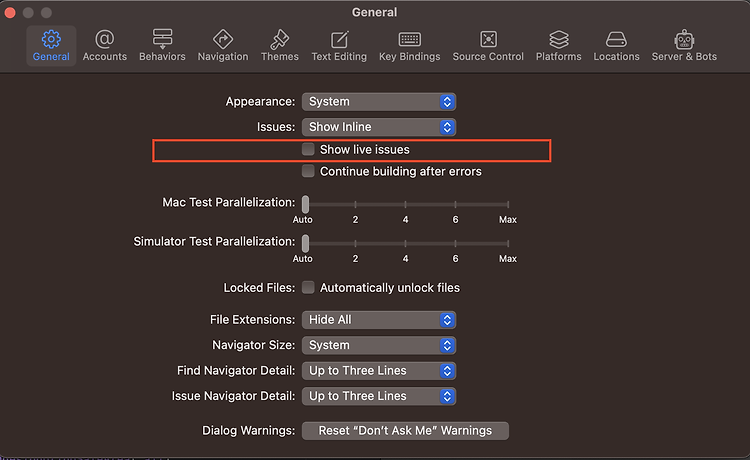Open the Find Navigator Detail dropdown
Viewport: 750px width, 460px height.
click(x=379, y=371)
